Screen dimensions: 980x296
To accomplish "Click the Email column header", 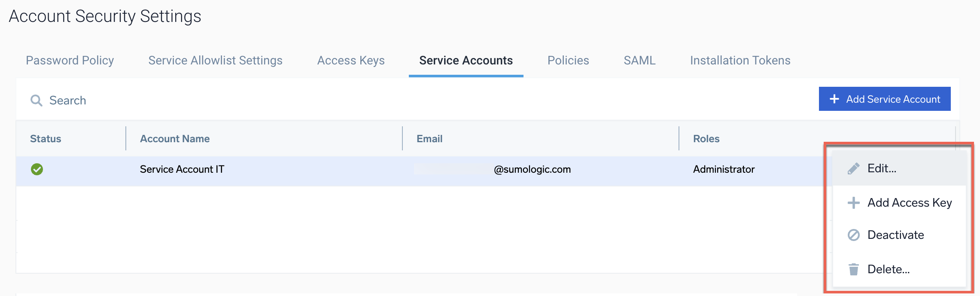I will (429, 139).
